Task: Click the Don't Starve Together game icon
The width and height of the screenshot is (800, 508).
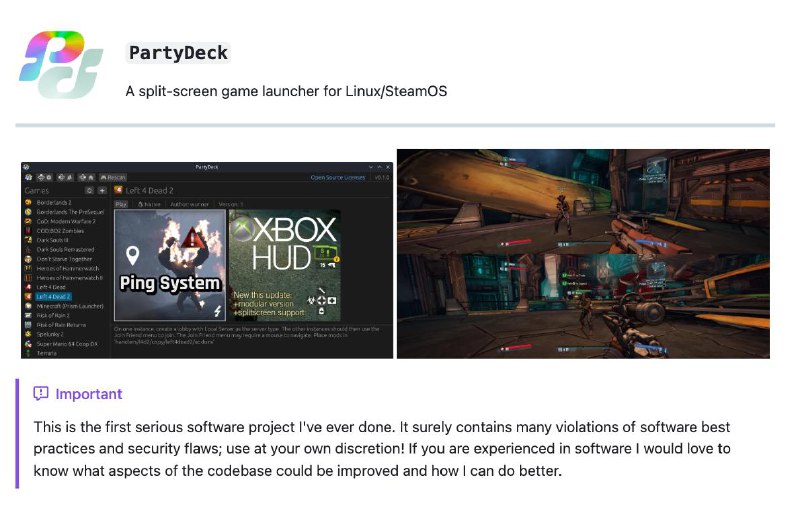Action: point(28,259)
